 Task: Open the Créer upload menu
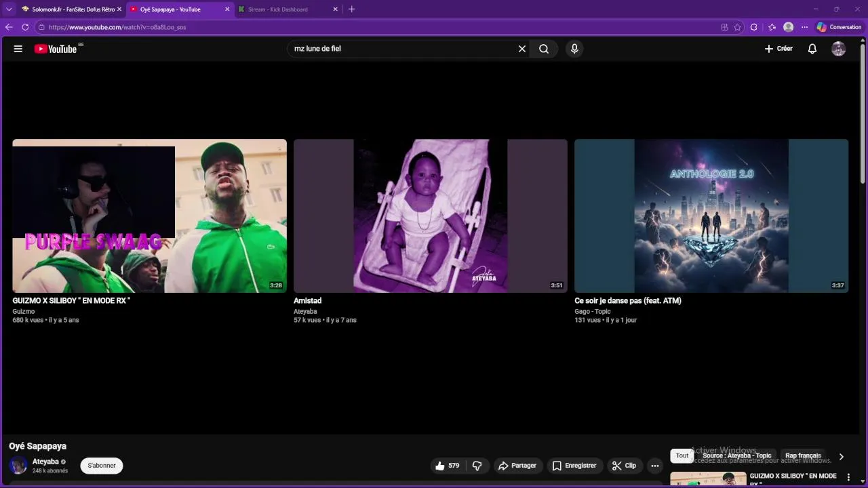pos(778,49)
